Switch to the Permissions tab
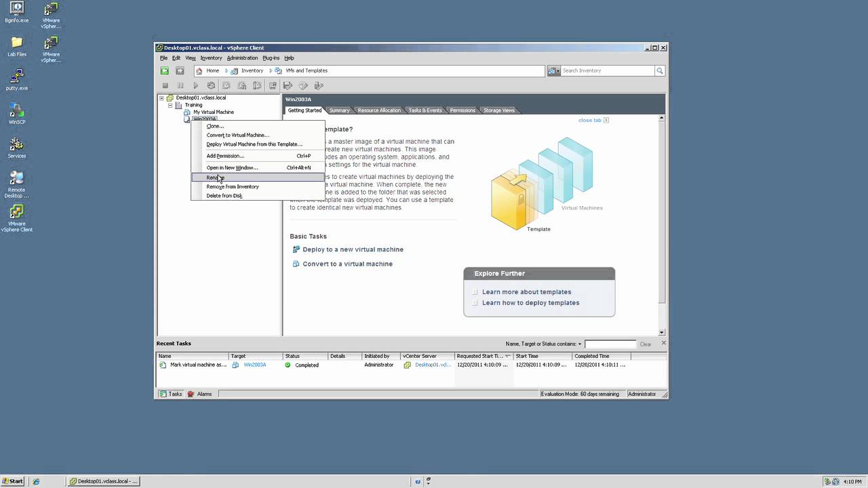The image size is (868, 488). pyautogui.click(x=462, y=110)
